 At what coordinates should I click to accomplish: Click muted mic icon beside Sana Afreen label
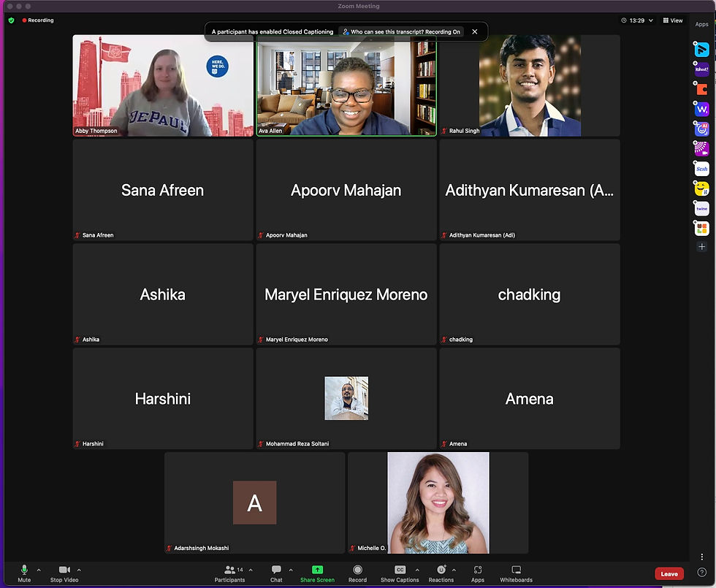tap(77, 235)
